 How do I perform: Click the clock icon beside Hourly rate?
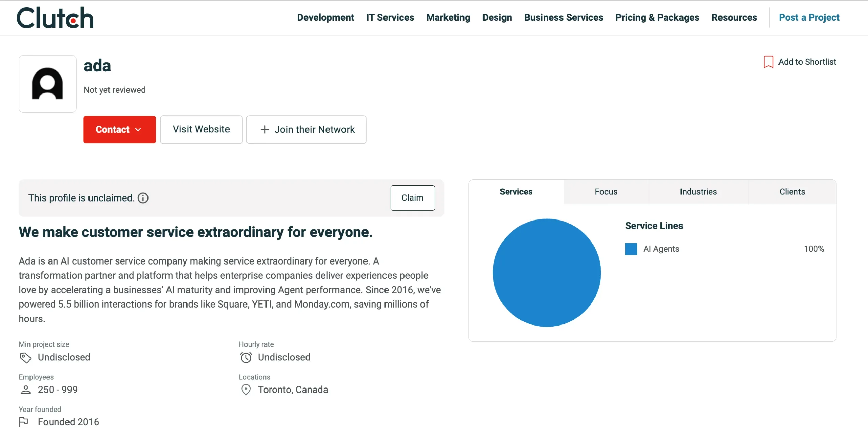(246, 357)
